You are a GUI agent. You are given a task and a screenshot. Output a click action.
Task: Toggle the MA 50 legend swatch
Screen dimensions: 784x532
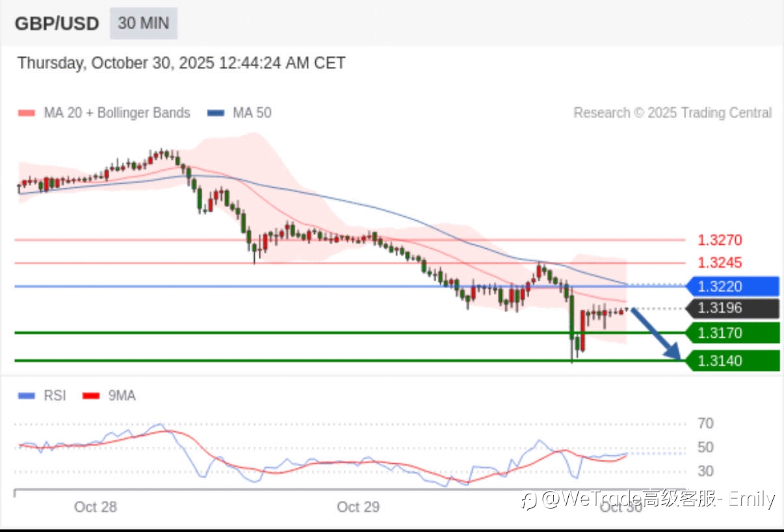(x=216, y=113)
